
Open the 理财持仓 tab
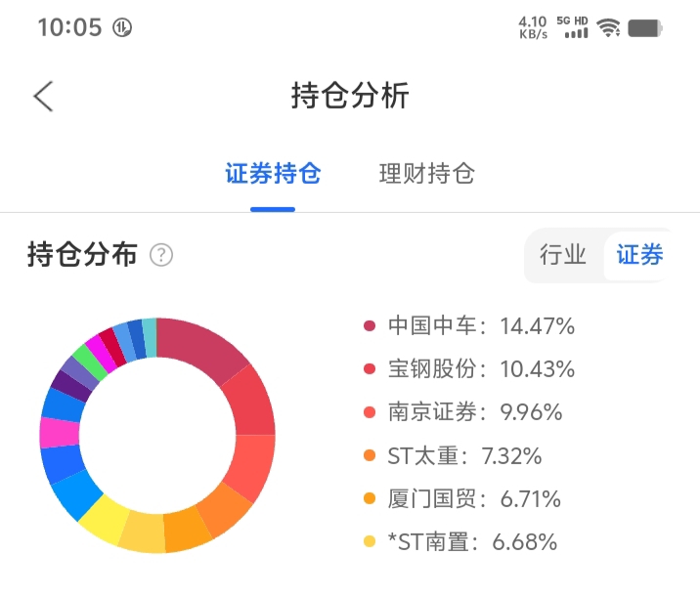[x=427, y=175]
